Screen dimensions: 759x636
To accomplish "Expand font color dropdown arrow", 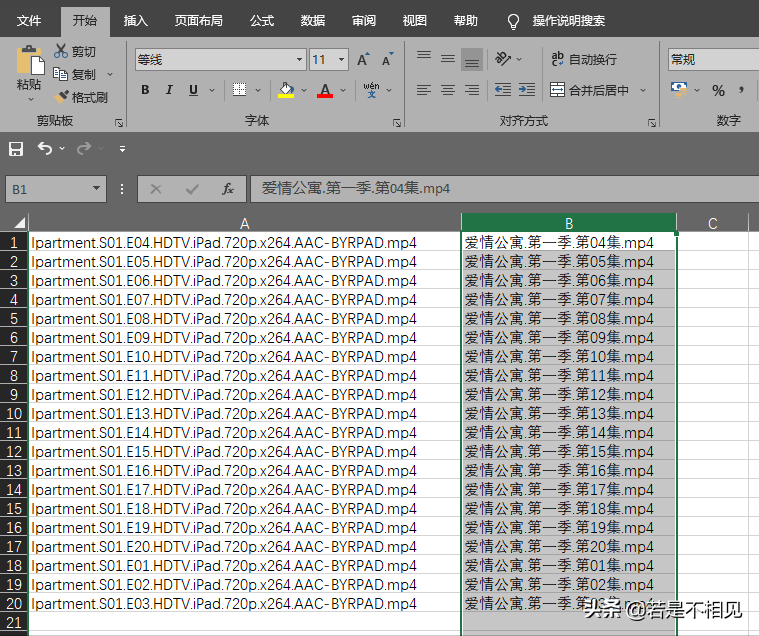I will (x=343, y=90).
